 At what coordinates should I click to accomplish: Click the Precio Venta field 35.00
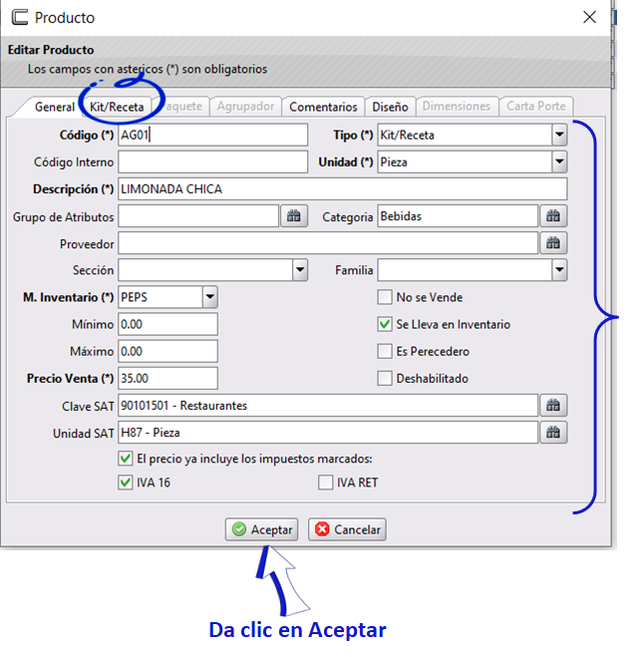point(168,378)
